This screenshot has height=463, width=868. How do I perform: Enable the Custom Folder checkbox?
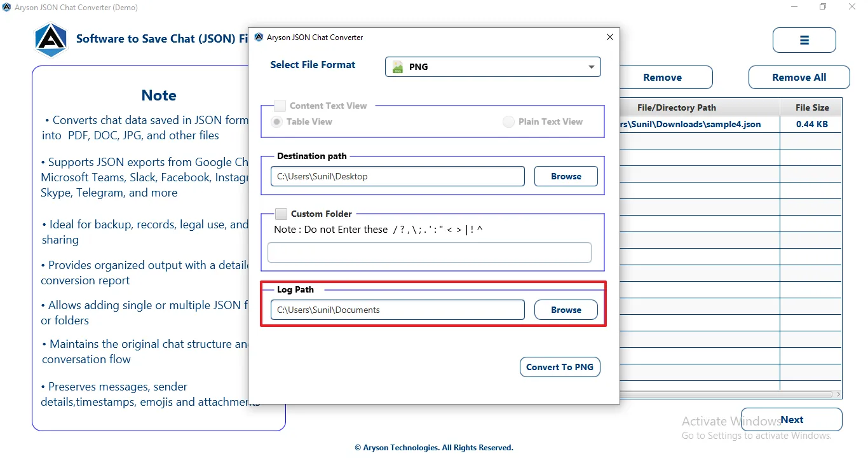pyautogui.click(x=281, y=214)
